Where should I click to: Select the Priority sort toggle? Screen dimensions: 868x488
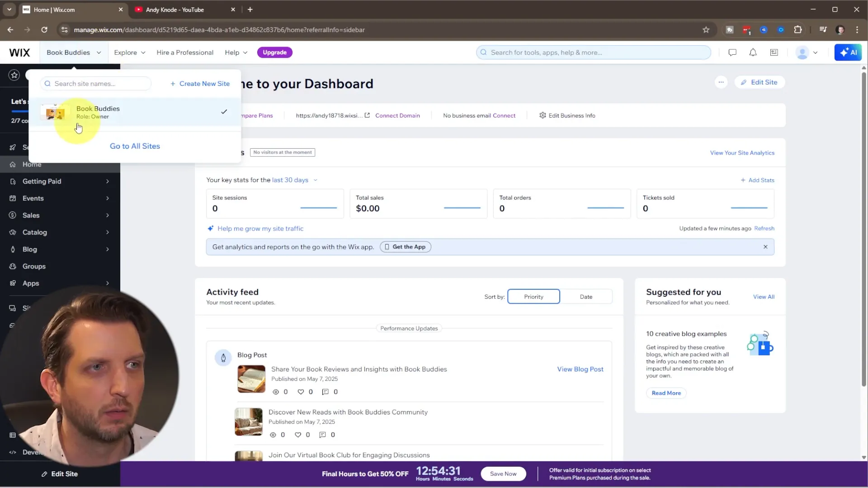(533, 296)
